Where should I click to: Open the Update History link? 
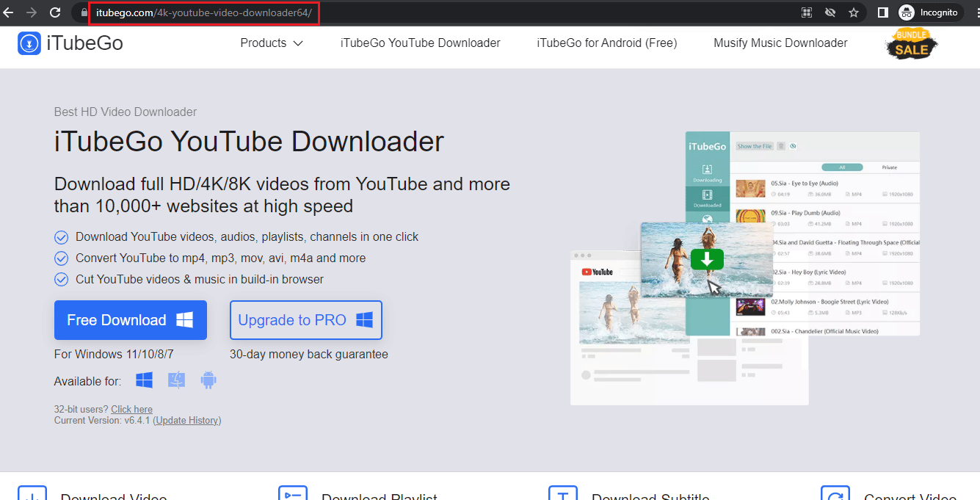187,421
